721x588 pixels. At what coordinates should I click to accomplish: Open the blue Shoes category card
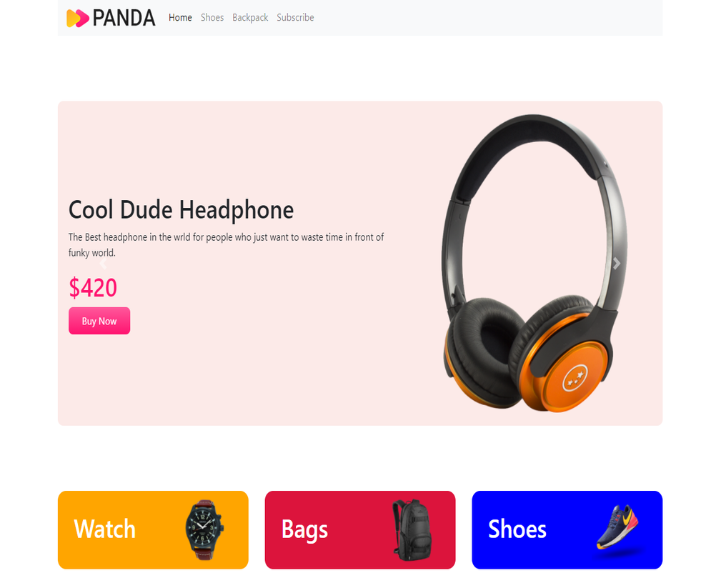[x=567, y=529]
